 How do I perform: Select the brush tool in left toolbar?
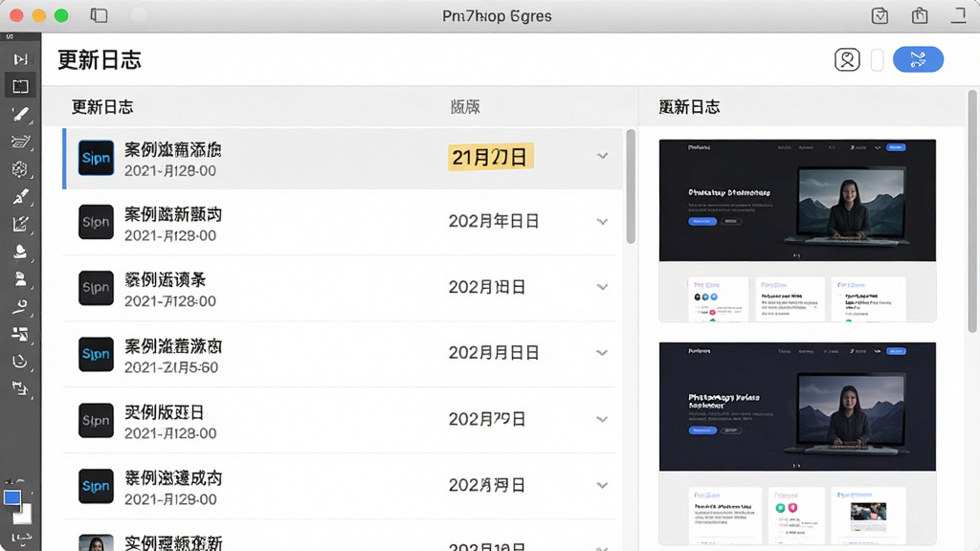(x=21, y=114)
